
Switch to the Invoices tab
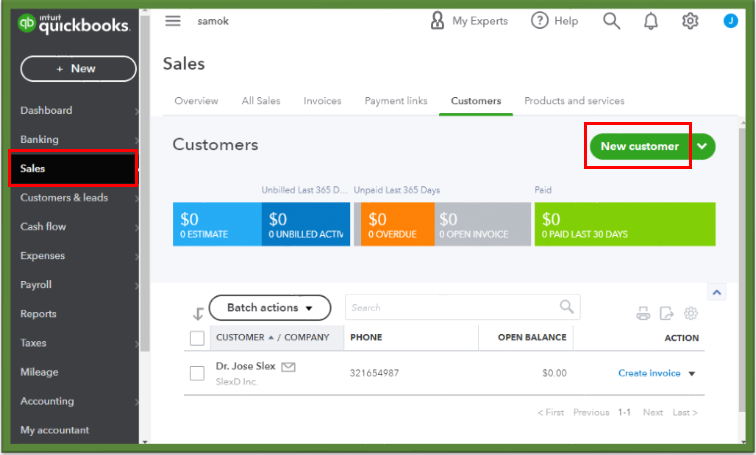322,101
